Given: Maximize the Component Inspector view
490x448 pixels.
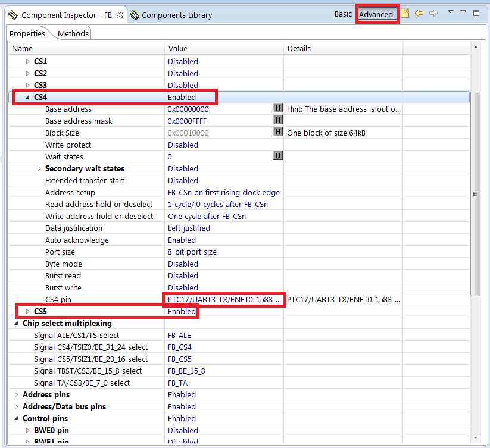Looking at the screenshot, I should pyautogui.click(x=476, y=13).
